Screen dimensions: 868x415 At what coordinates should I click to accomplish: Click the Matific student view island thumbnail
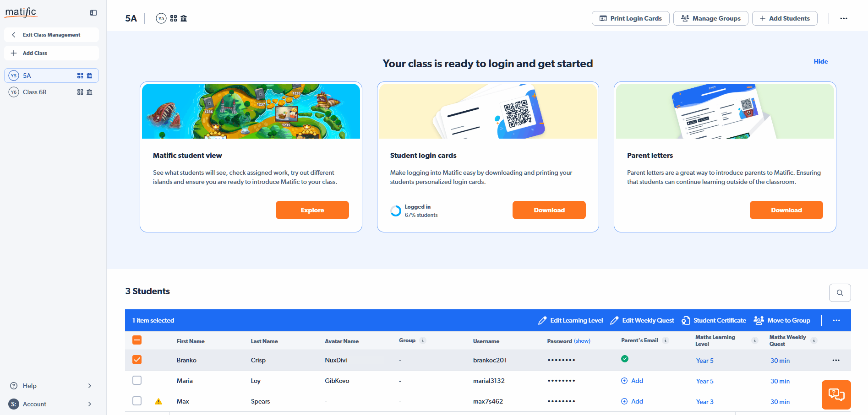click(x=251, y=111)
